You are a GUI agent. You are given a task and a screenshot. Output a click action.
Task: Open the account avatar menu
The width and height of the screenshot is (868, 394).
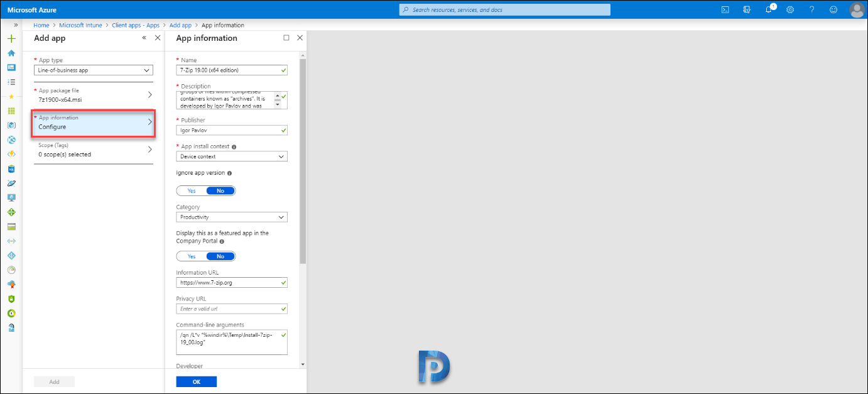tap(857, 9)
